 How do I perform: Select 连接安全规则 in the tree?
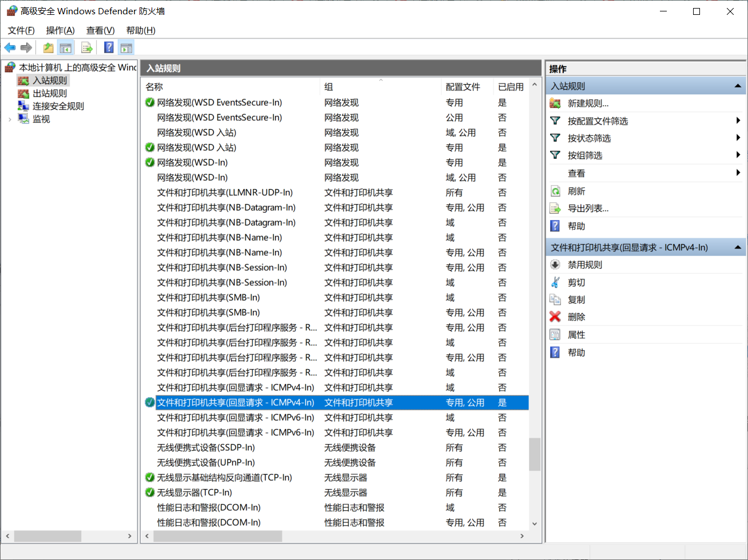(58, 106)
